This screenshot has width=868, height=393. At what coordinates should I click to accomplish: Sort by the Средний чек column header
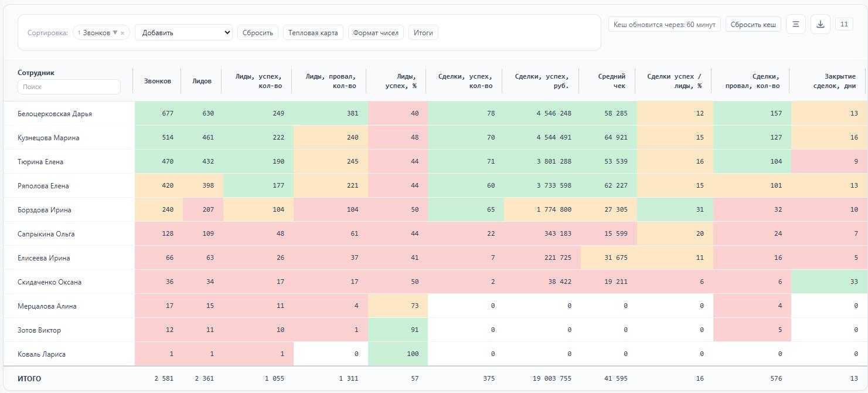[611, 81]
